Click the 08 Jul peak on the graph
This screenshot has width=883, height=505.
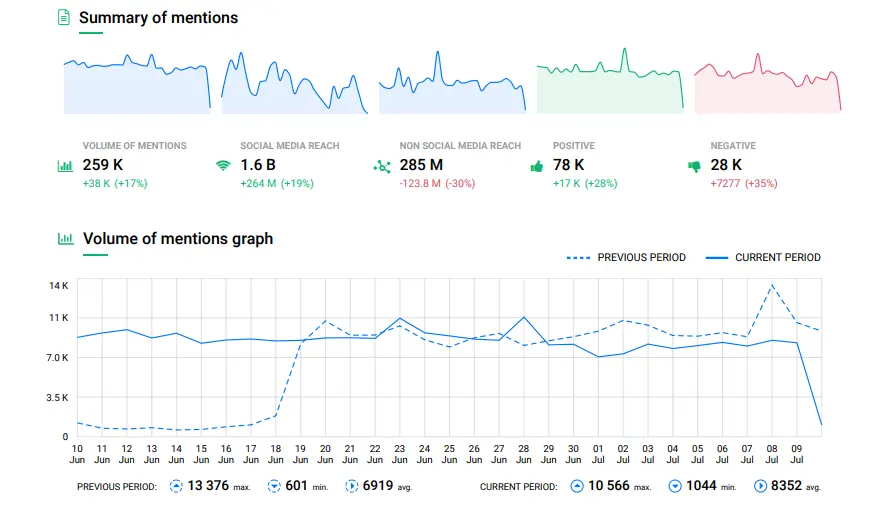click(771, 285)
